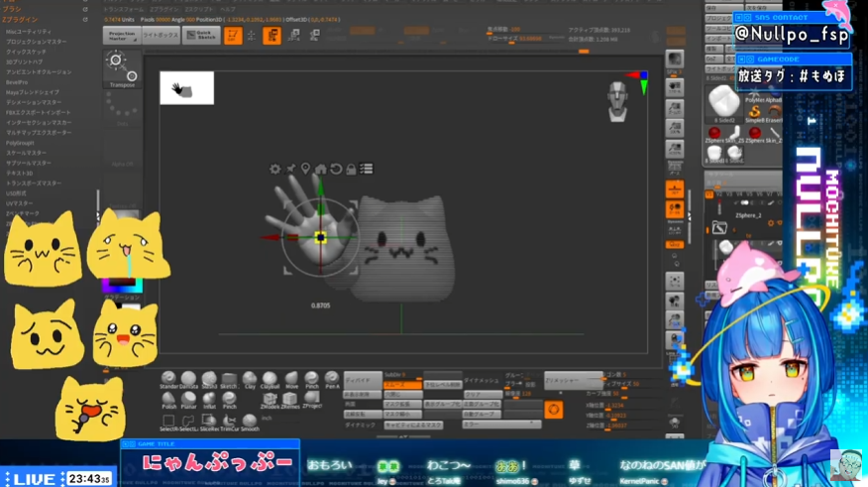Toggle the gizmo lock icon
Image resolution: width=868 pixels, height=487 pixels.
(351, 170)
